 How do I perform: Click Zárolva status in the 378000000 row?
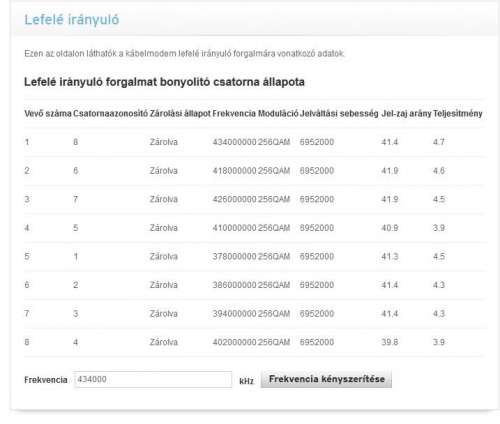coord(164,257)
